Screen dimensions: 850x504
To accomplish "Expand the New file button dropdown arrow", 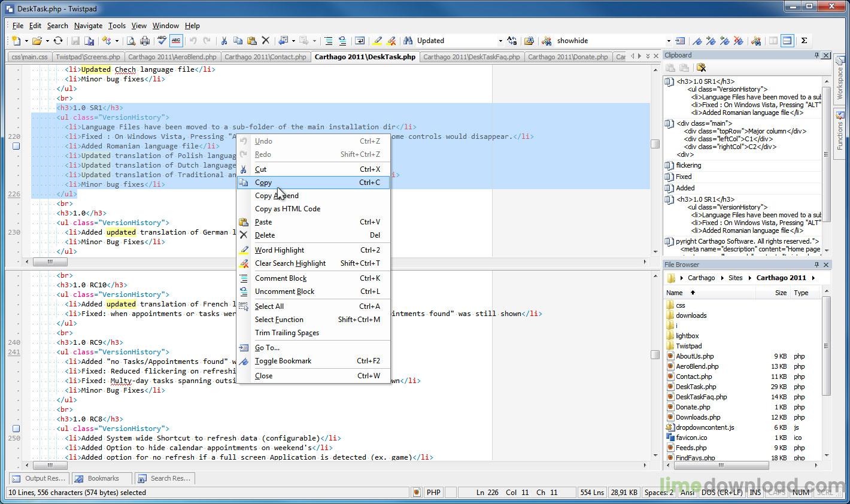I will coord(26,41).
